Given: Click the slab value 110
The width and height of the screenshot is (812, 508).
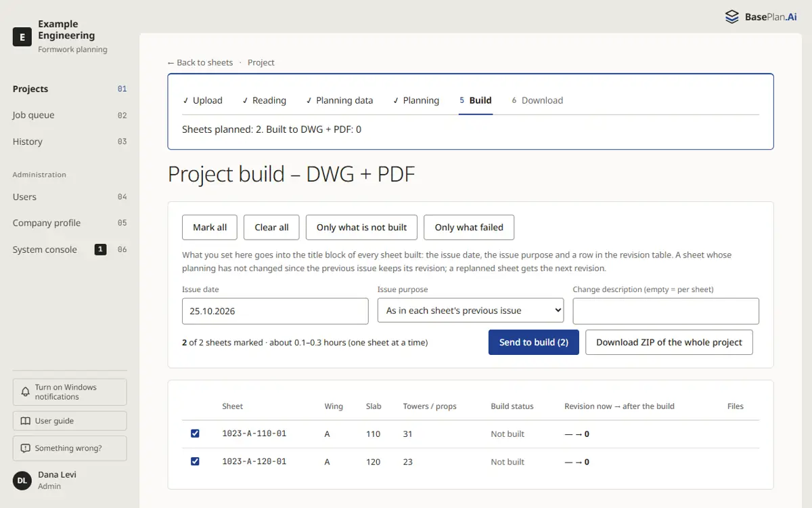Looking at the screenshot, I should [x=374, y=434].
